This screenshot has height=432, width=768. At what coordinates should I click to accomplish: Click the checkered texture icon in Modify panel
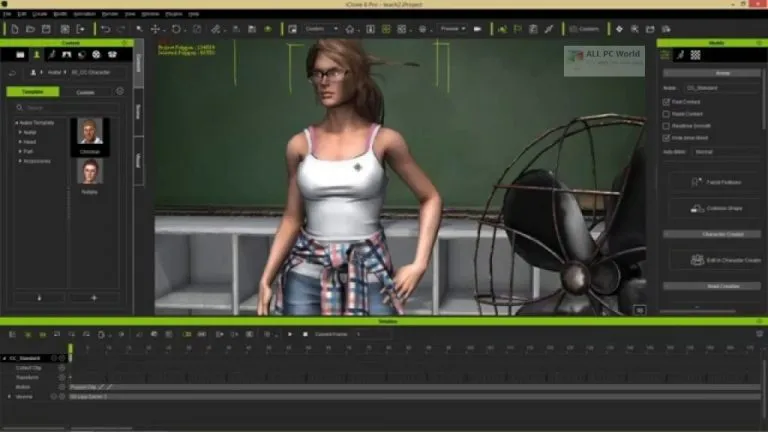click(695, 54)
